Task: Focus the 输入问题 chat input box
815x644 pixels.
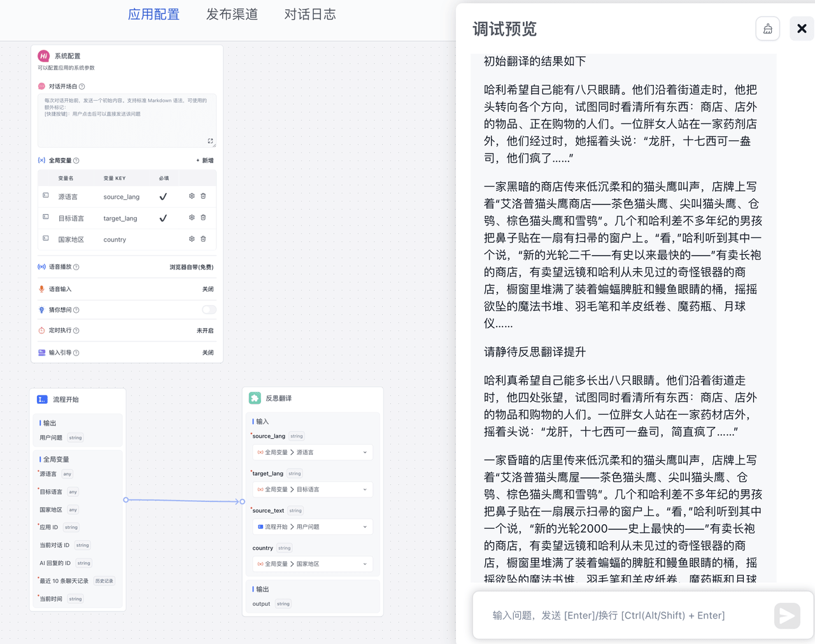Action: [x=624, y=615]
